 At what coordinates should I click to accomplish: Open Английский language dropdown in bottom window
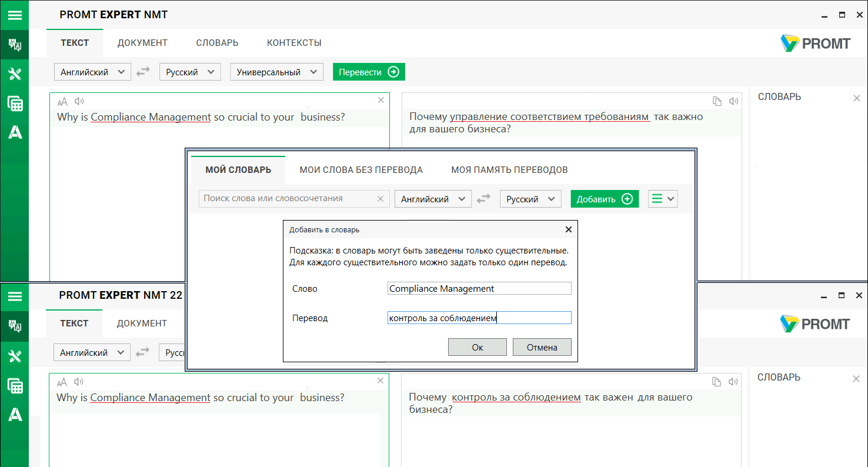[x=92, y=353]
